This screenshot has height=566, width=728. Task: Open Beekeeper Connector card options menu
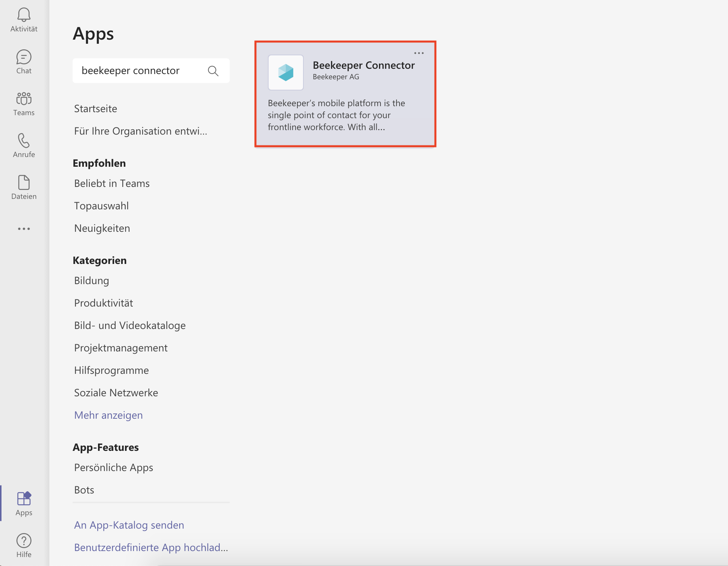[419, 53]
